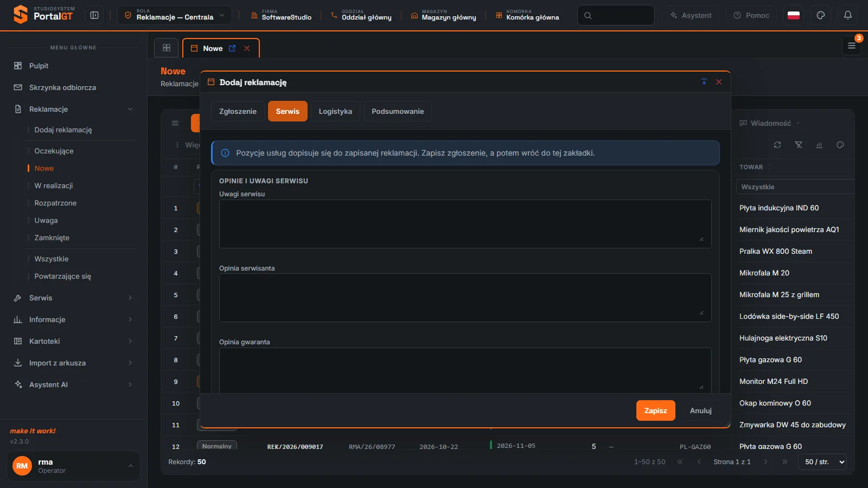Expand Import z arkusza section
The image size is (868, 488).
(x=73, y=363)
